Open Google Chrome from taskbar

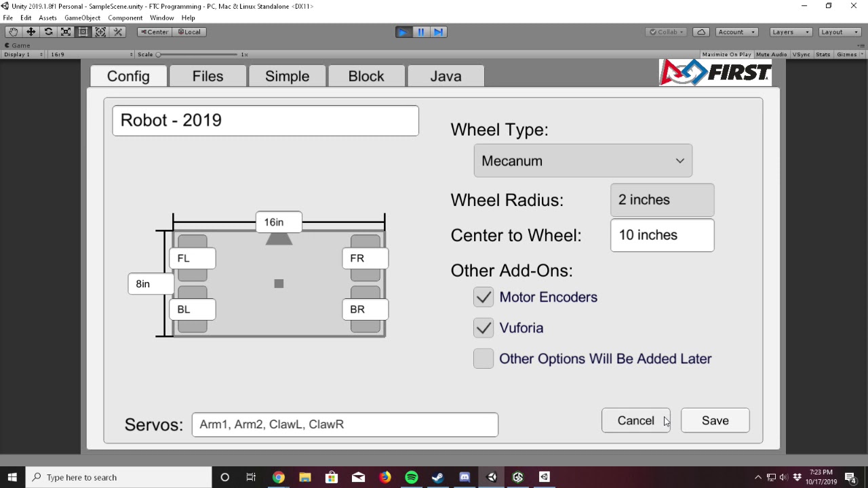click(x=279, y=477)
